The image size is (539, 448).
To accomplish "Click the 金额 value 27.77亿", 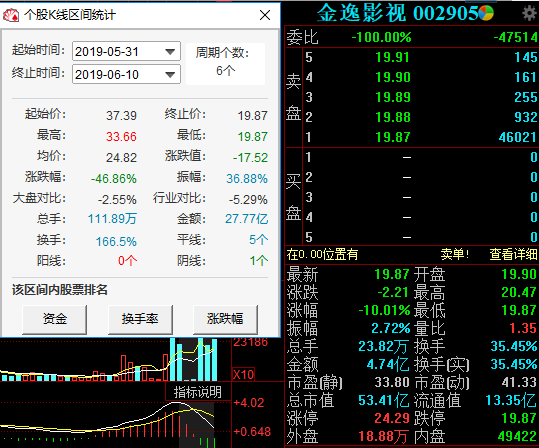I will [246, 219].
